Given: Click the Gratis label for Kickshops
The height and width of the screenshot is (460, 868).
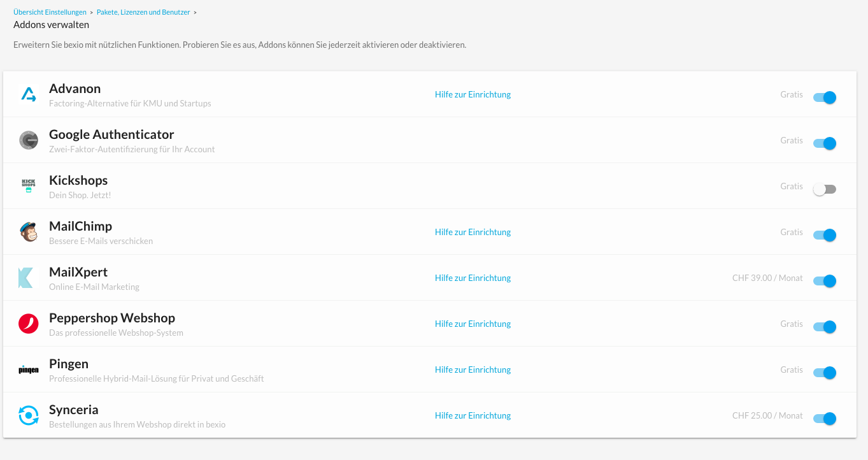Looking at the screenshot, I should 792,186.
